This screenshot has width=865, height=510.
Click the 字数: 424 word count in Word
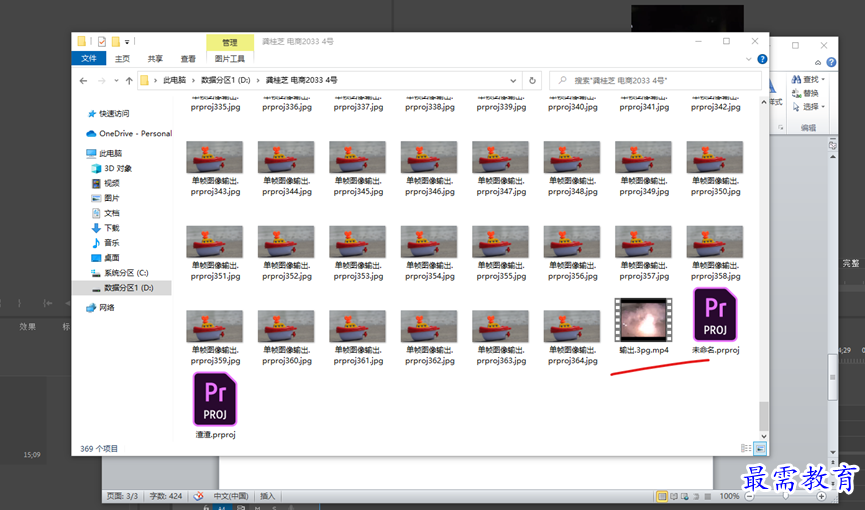tap(166, 496)
